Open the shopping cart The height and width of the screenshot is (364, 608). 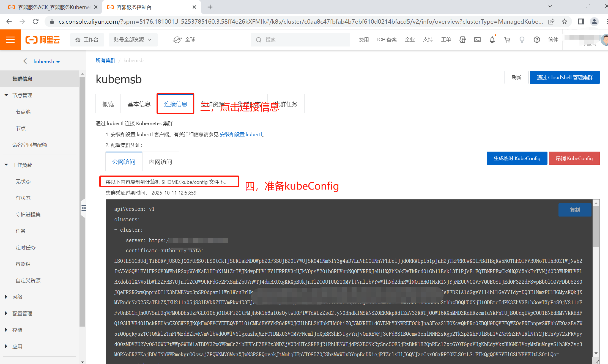(507, 40)
